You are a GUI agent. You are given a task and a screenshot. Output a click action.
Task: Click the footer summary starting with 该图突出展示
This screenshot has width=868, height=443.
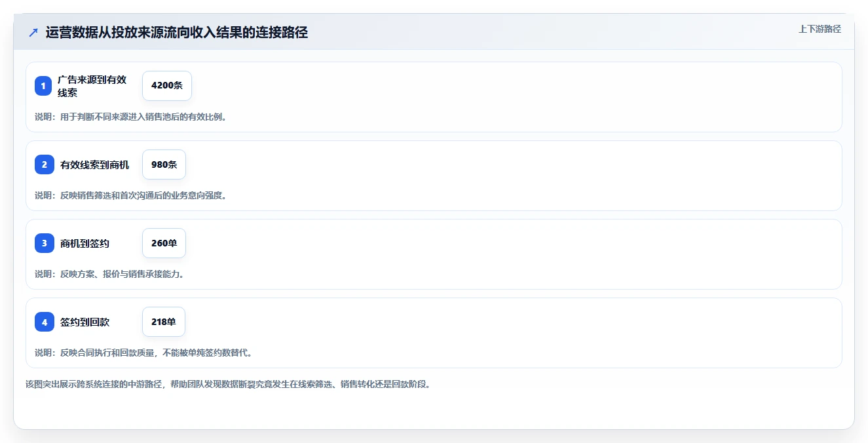228,384
